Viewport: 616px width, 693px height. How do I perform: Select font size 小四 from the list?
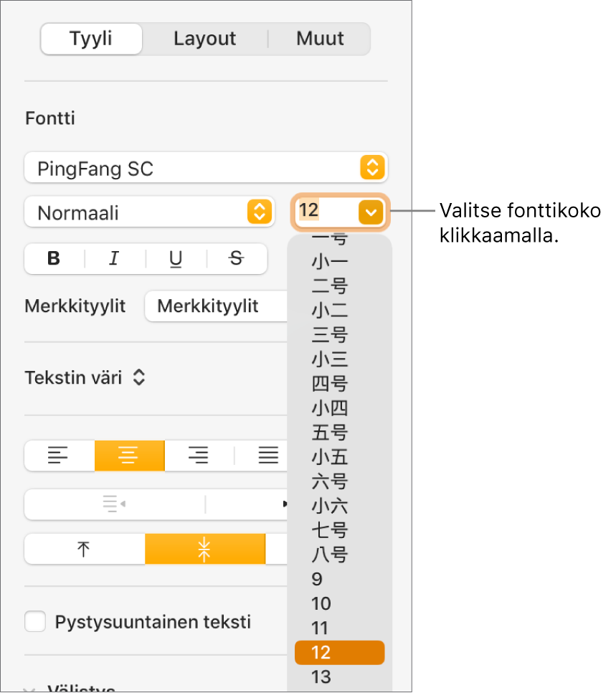click(x=329, y=408)
